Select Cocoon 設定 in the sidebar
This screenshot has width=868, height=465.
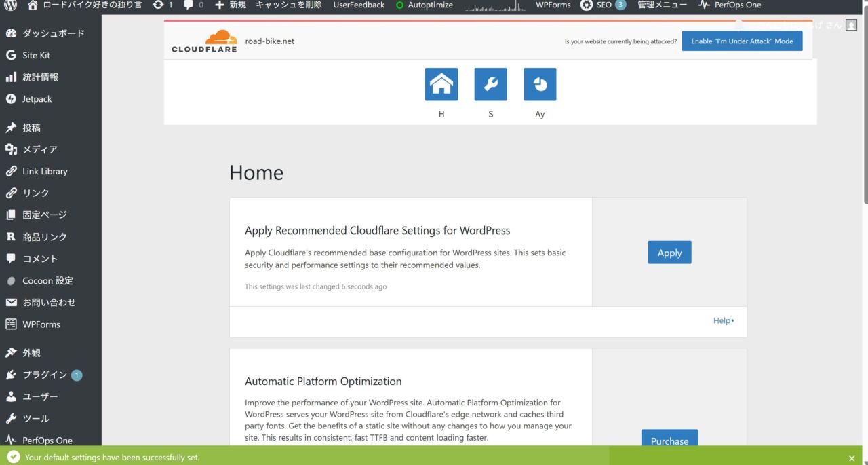coord(47,280)
